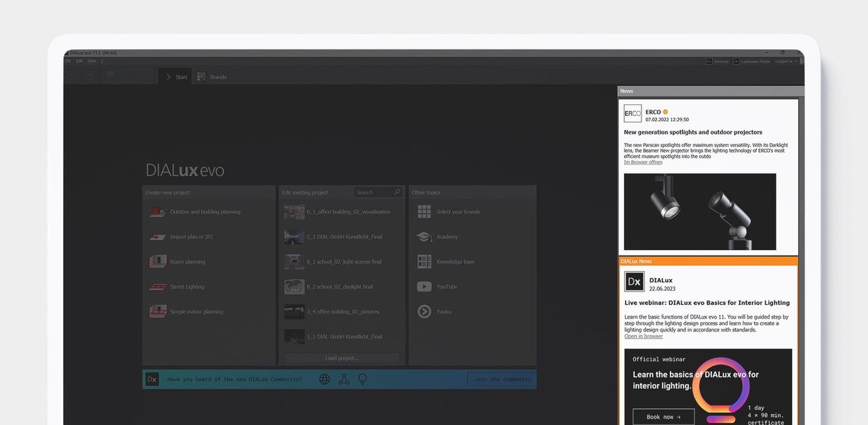Viewport: 868px width, 425px height.
Task: Click Live webinar: DIALux evo Basics headline
Action: 707,303
